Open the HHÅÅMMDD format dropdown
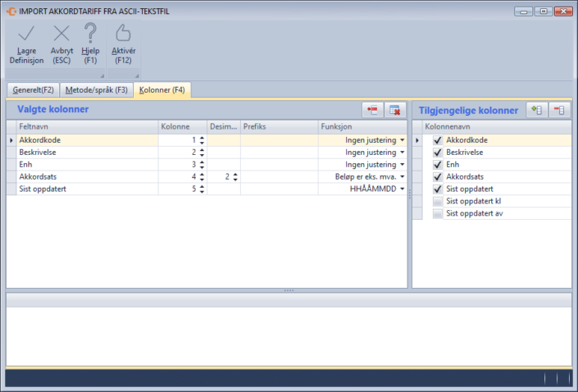The image size is (578, 392). pos(403,189)
